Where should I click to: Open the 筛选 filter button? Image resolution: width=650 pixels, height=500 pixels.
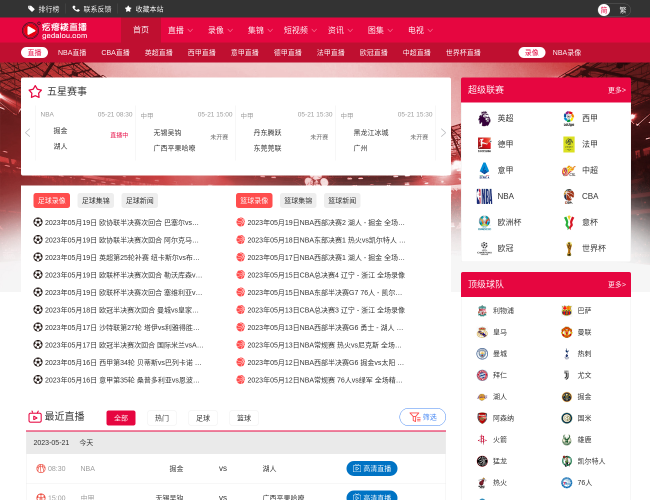(422, 417)
